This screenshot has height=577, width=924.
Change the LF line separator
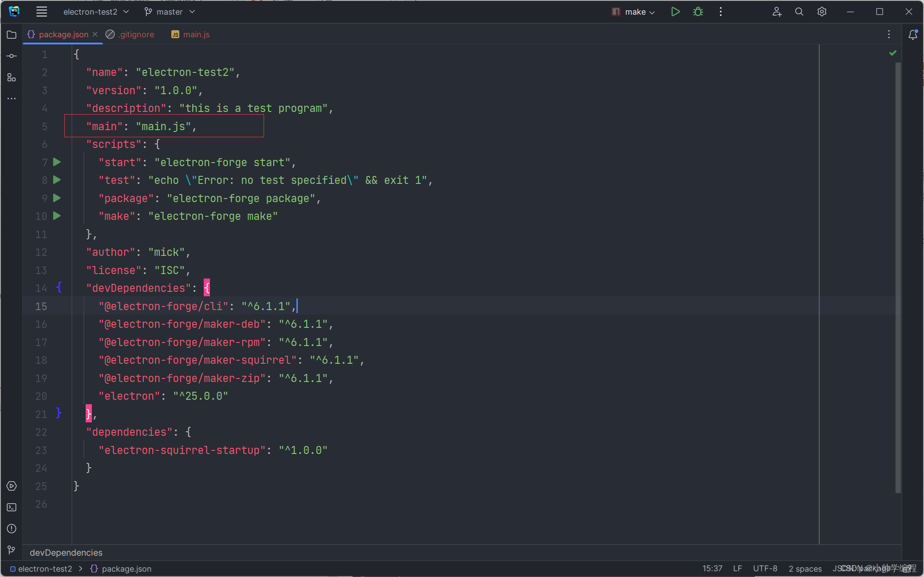(738, 569)
